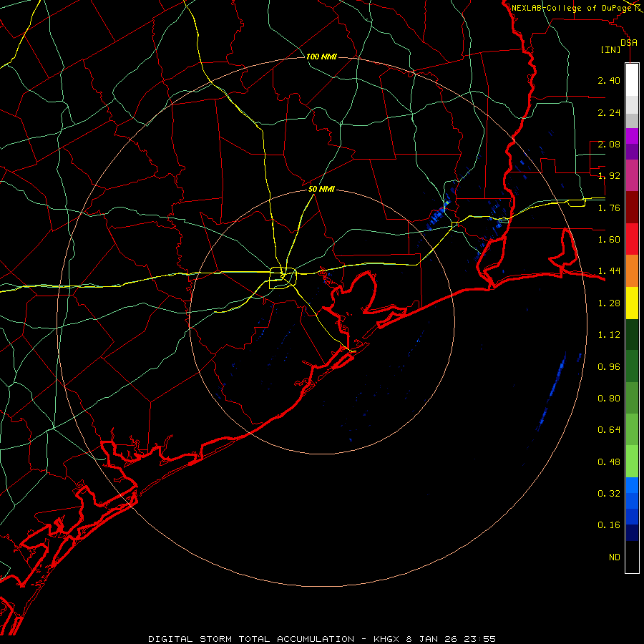Select the 1.60 legend value

point(609,240)
